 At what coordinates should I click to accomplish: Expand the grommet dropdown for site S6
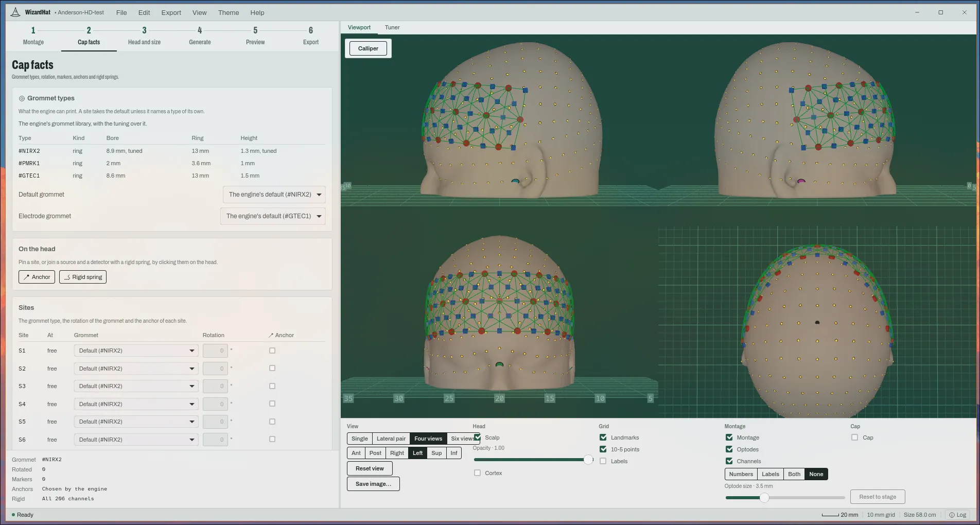click(x=136, y=440)
